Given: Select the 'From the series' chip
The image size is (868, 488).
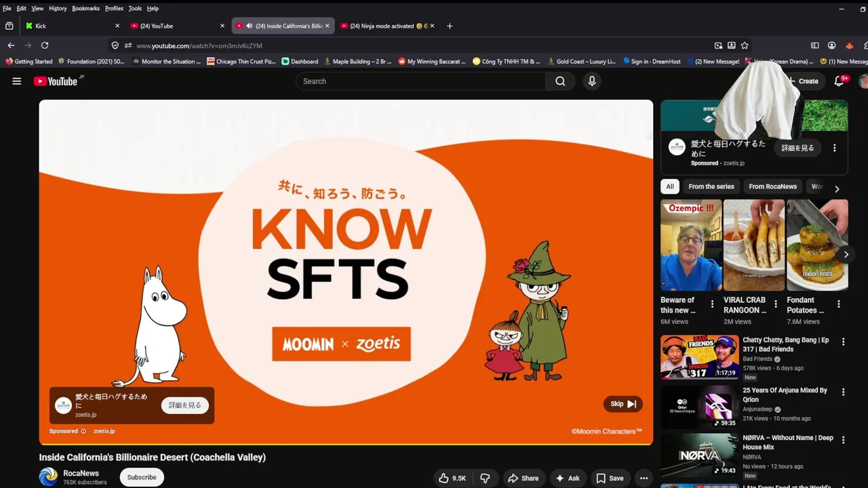Looking at the screenshot, I should tap(711, 186).
